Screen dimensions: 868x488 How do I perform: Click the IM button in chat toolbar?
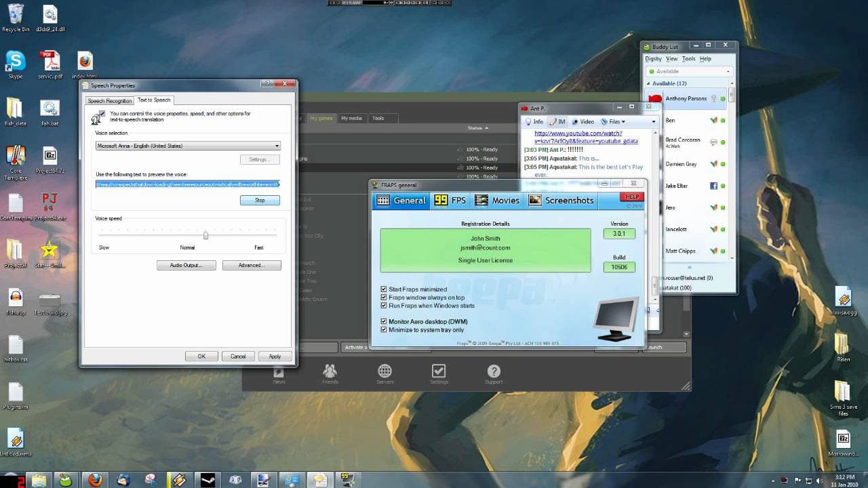click(x=557, y=122)
